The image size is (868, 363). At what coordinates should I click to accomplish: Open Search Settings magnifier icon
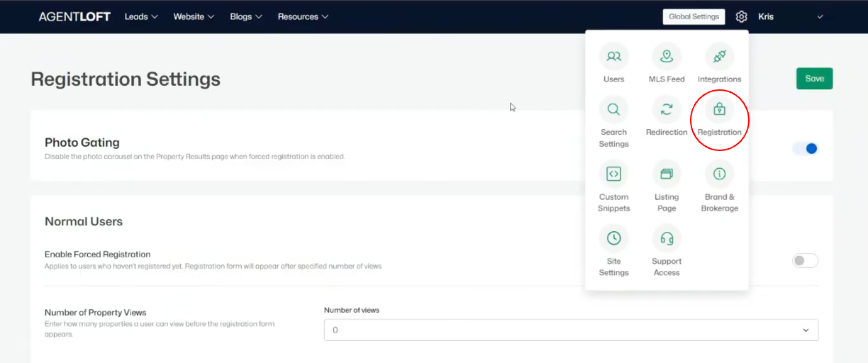(613, 109)
